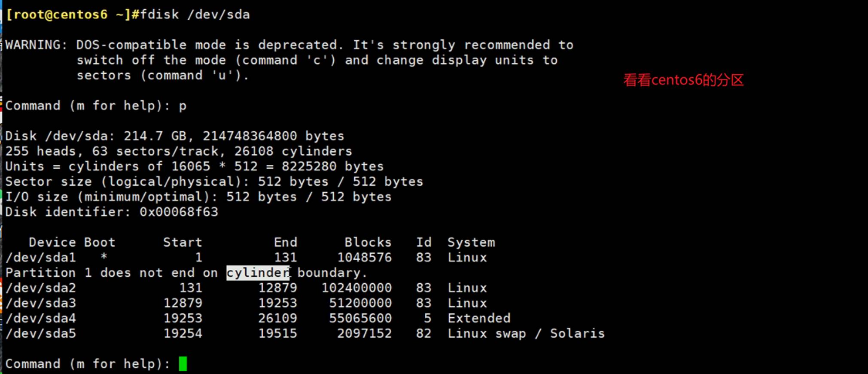Click the /dev/sda4 device entry
The image size is (868, 374).
click(x=40, y=318)
